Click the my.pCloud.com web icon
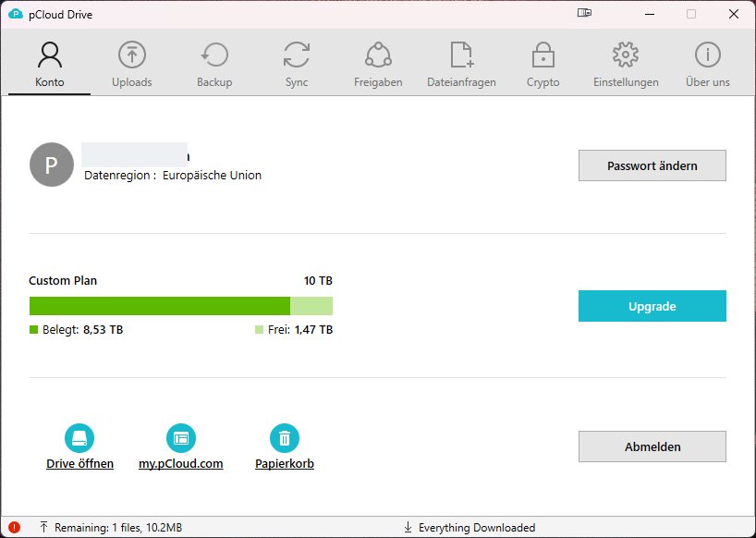Image resolution: width=756 pixels, height=538 pixels. pyautogui.click(x=181, y=438)
